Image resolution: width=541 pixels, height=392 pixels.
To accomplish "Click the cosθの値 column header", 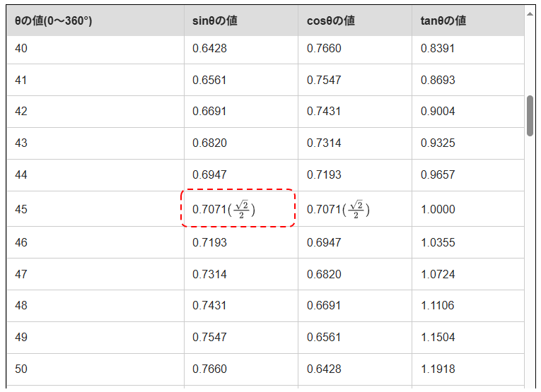I will pyautogui.click(x=331, y=20).
